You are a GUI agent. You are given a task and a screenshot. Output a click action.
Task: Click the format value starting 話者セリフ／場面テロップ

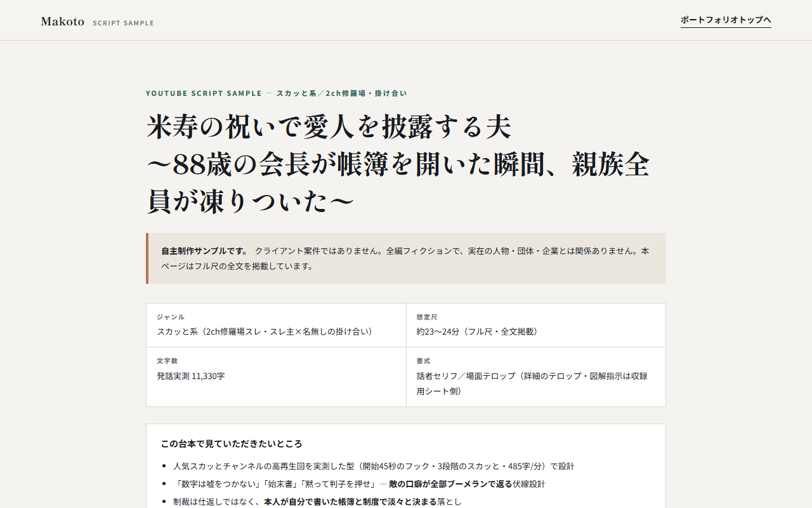532,384
